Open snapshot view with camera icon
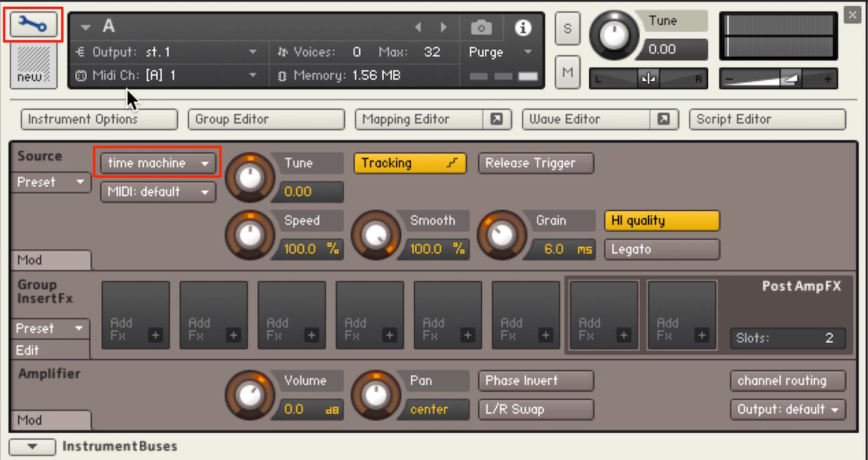868x460 pixels. click(481, 28)
